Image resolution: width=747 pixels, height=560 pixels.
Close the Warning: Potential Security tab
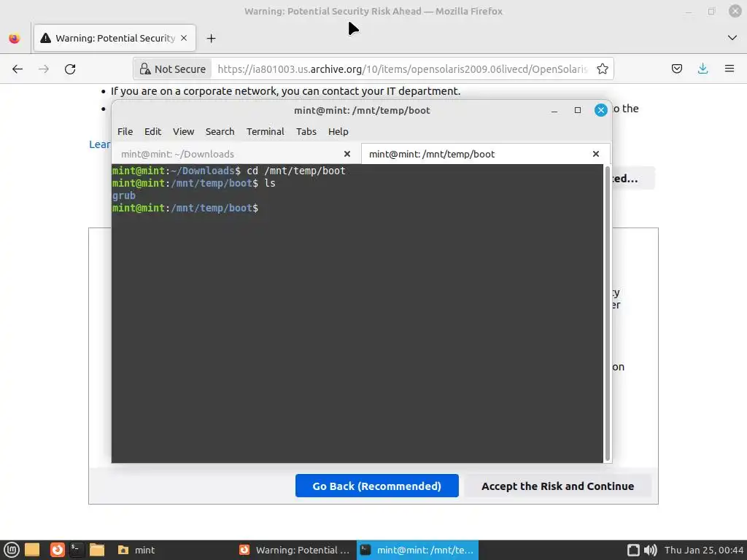184,38
